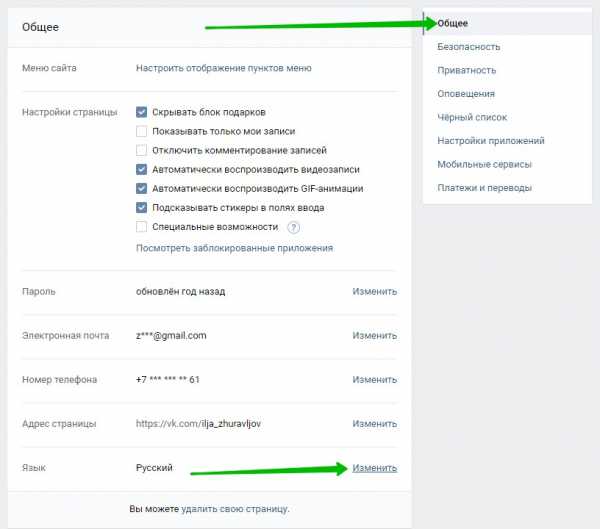Open Посмотреть заблокированные приложения link
The width and height of the screenshot is (600, 529).
(x=235, y=248)
